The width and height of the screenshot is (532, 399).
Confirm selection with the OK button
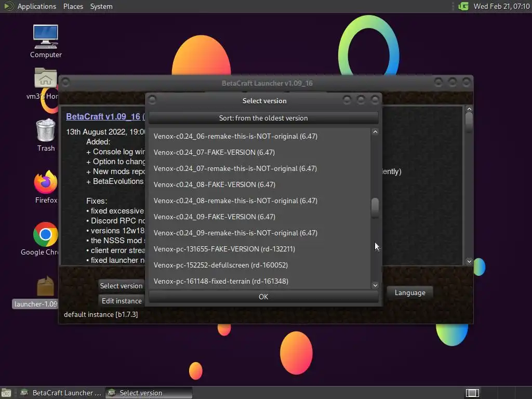pos(263,297)
